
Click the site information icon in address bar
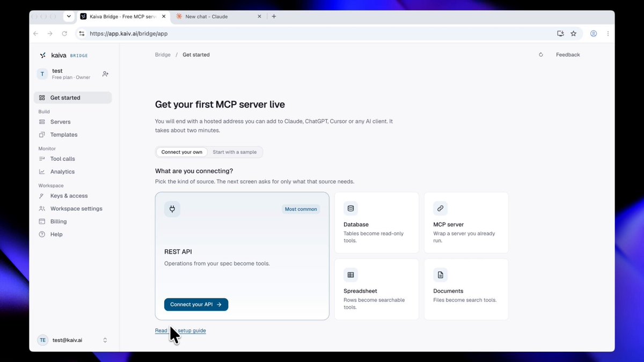[82, 33]
